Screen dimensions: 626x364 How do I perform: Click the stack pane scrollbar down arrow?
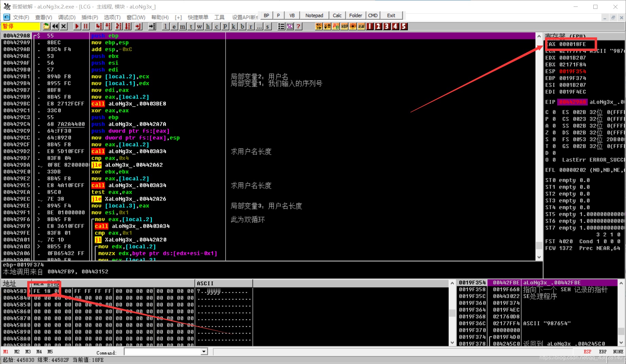click(x=621, y=343)
